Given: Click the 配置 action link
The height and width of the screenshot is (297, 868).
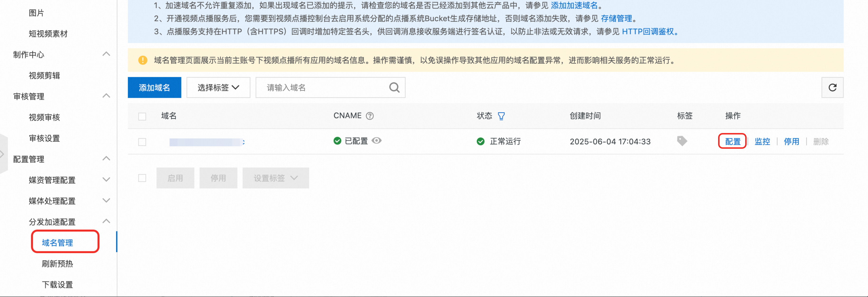Looking at the screenshot, I should coord(732,141).
